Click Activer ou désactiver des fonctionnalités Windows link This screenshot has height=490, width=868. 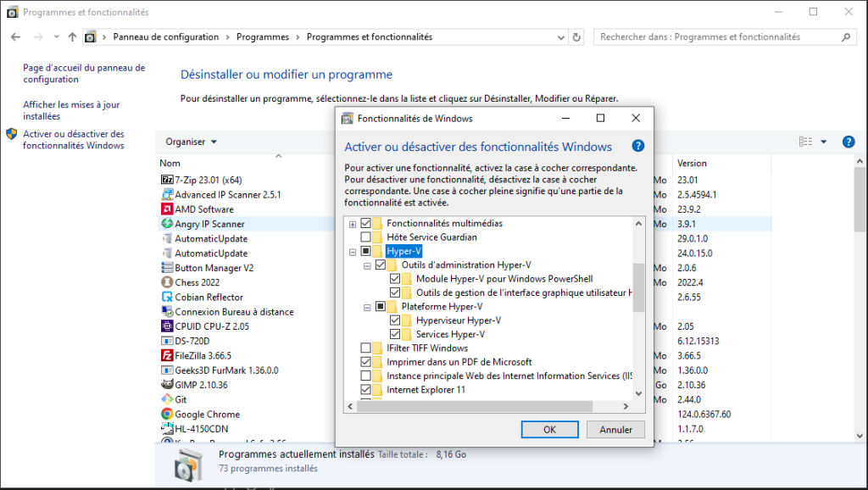coord(74,140)
